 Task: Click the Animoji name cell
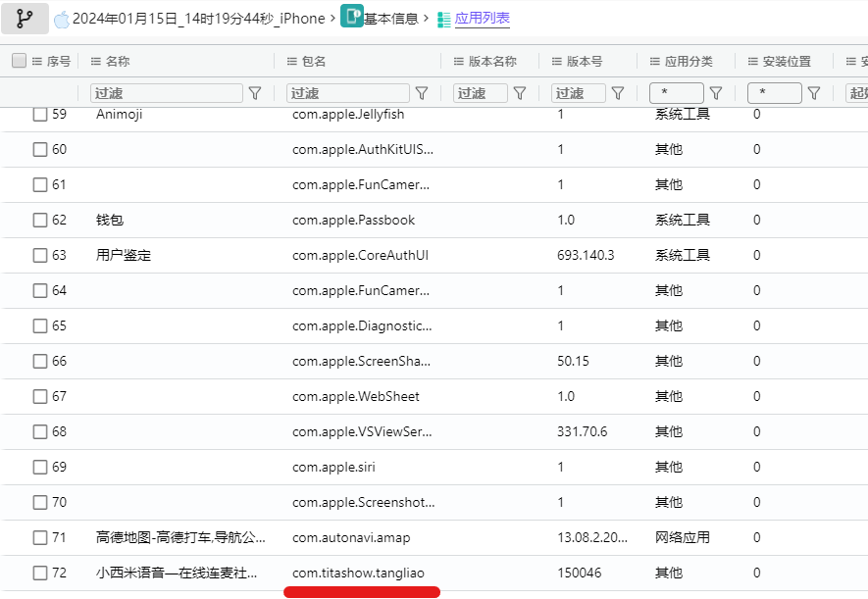coord(119,115)
